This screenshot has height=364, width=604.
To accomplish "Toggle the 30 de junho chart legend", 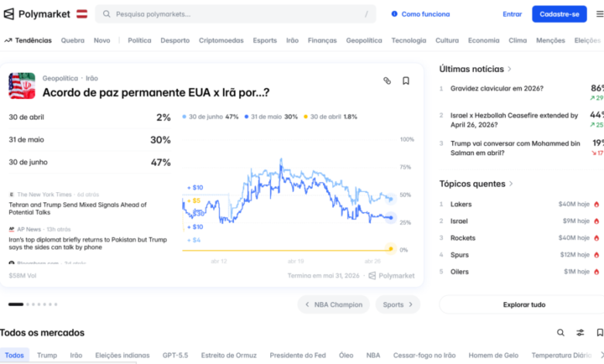I will tap(210, 116).
